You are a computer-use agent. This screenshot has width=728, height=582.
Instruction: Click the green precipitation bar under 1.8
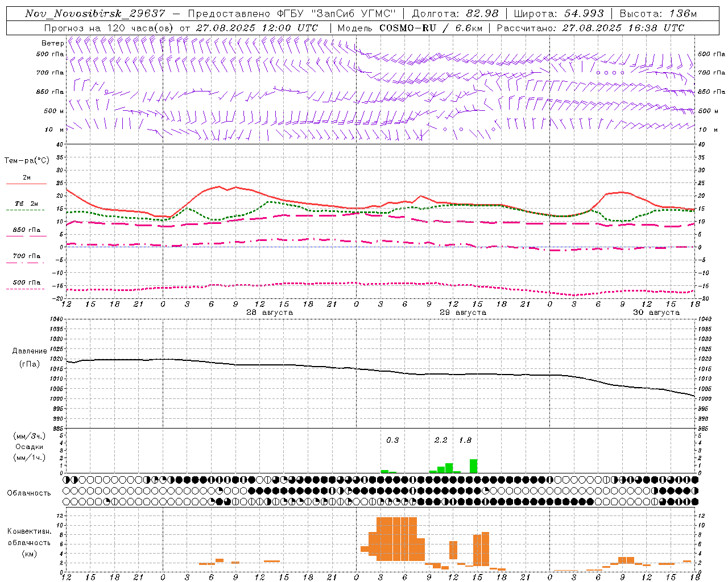[x=473, y=466]
